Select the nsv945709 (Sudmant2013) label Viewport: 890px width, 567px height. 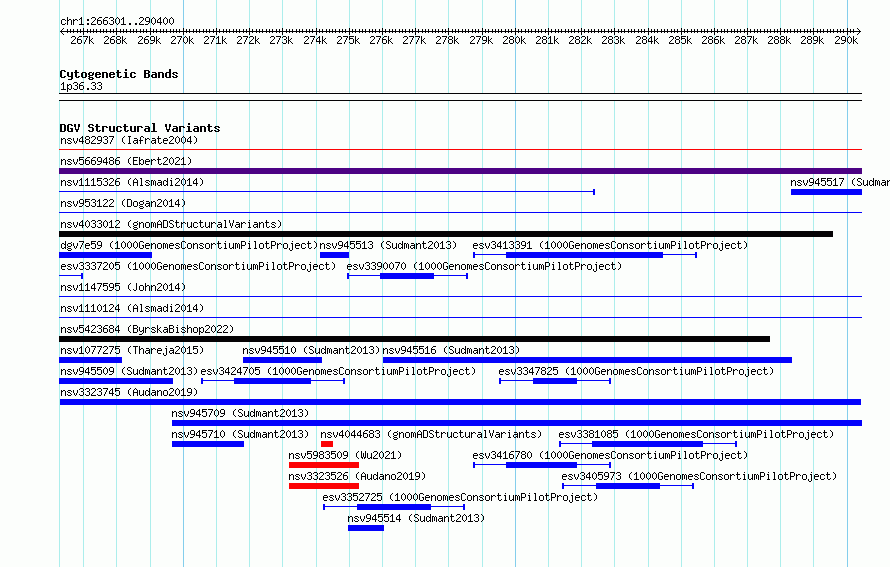pos(240,413)
